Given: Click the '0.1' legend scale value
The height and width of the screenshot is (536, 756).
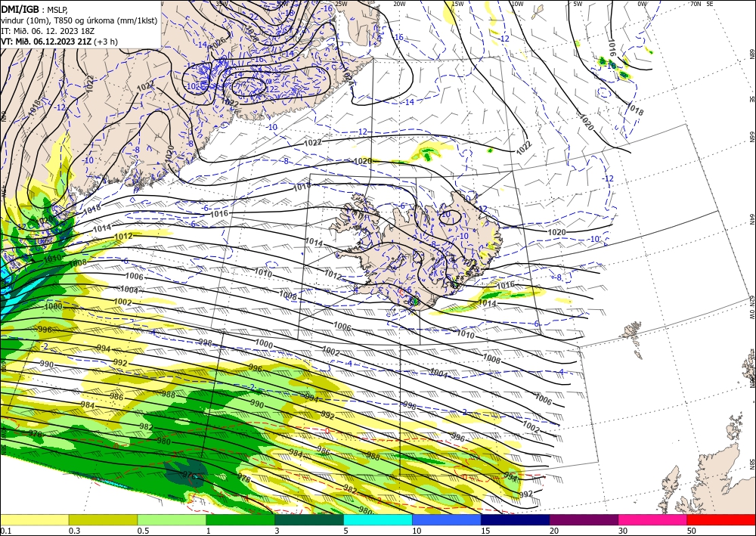Looking at the screenshot, I should coord(6,531).
